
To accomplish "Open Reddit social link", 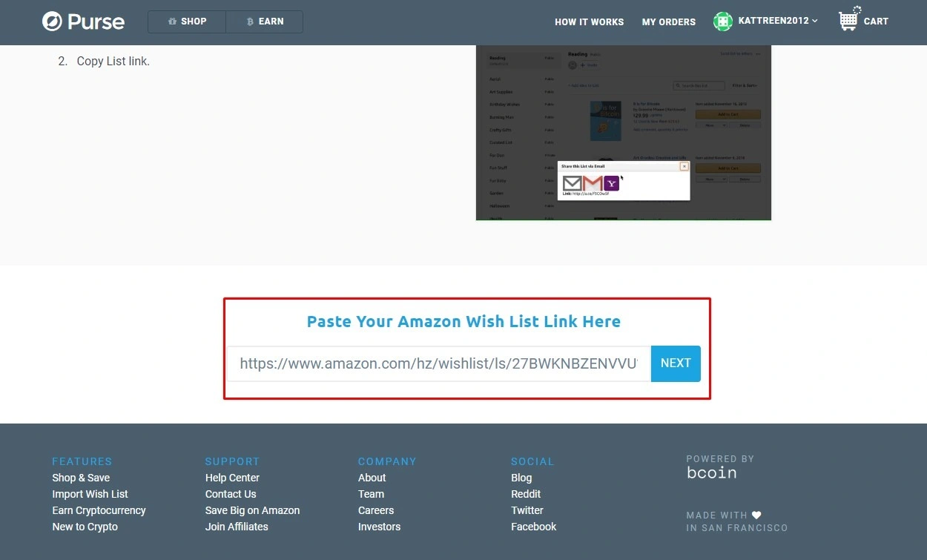I will [526, 494].
